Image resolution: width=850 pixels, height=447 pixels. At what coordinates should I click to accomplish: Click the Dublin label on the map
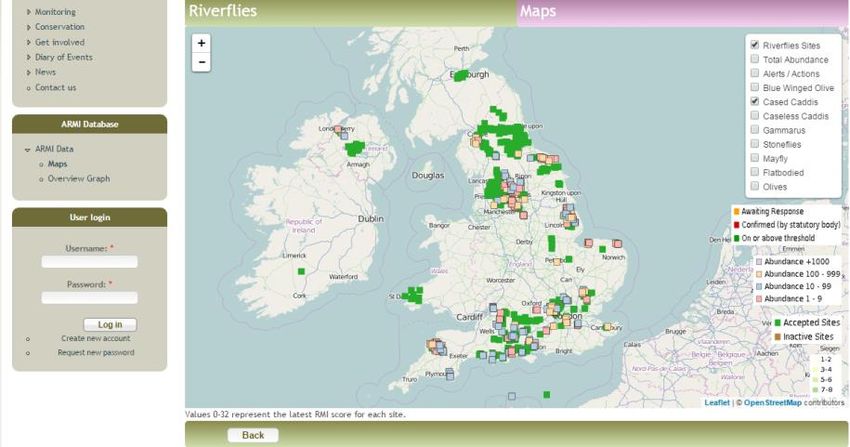coord(371,219)
